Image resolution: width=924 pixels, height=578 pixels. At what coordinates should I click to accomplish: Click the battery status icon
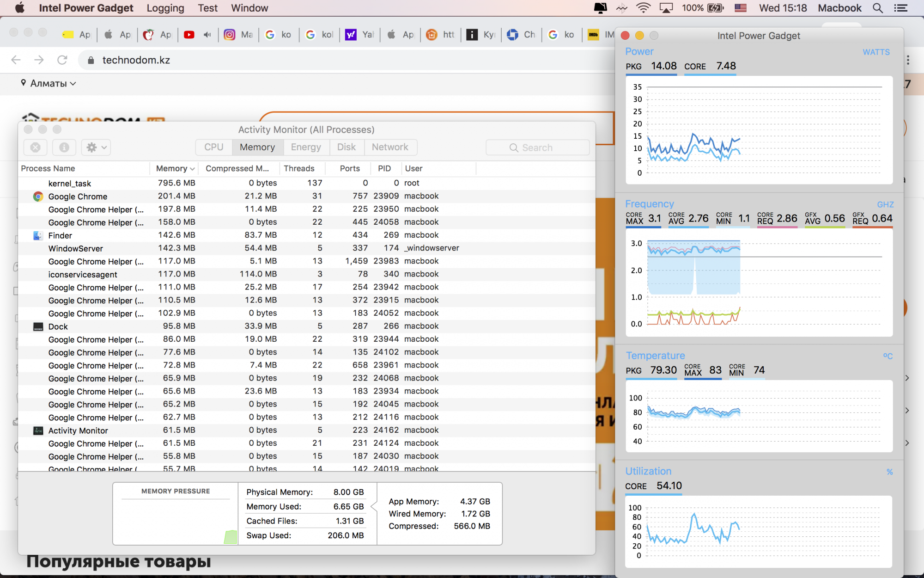716,8
